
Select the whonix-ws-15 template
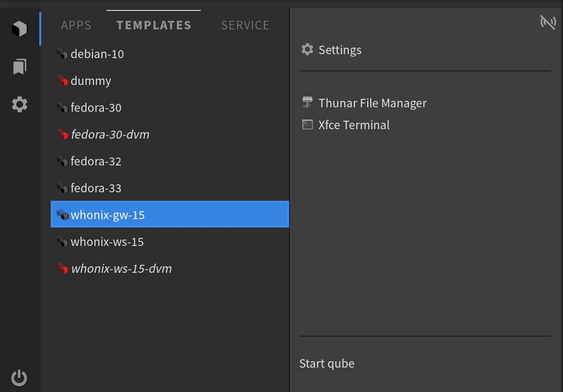click(x=107, y=242)
